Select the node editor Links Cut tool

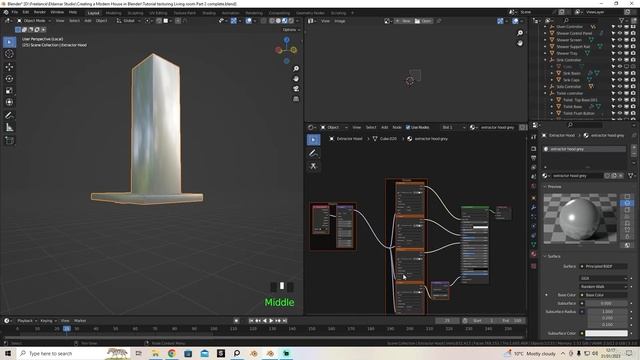tap(313, 166)
